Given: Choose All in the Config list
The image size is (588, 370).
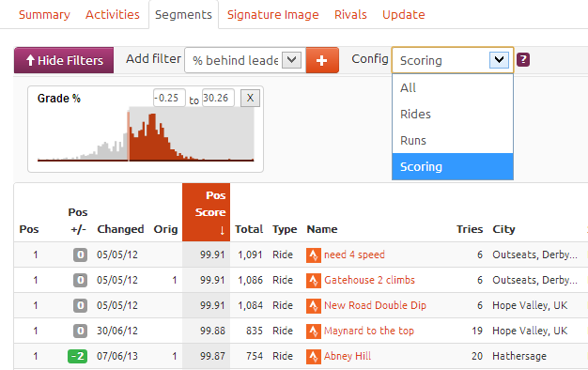Looking at the screenshot, I should [x=452, y=87].
